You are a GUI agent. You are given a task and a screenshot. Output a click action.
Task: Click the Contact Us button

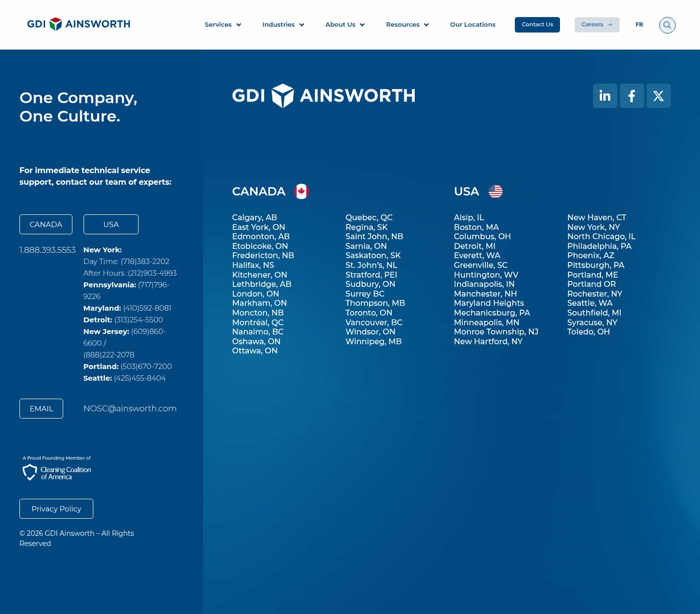click(537, 25)
